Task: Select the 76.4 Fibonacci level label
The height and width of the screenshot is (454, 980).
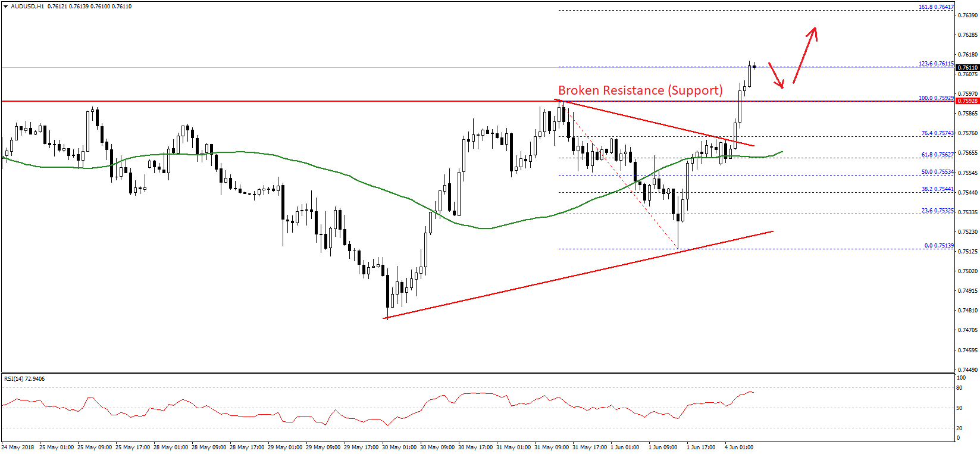Action: coord(937,133)
